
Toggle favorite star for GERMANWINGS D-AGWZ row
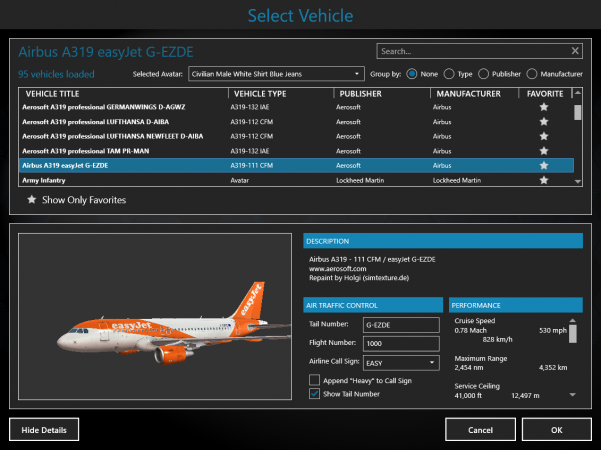click(544, 107)
